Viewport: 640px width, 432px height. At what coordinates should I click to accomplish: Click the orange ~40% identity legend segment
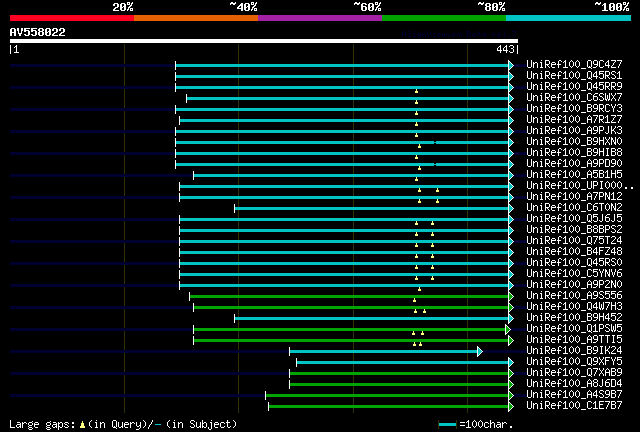[196, 18]
